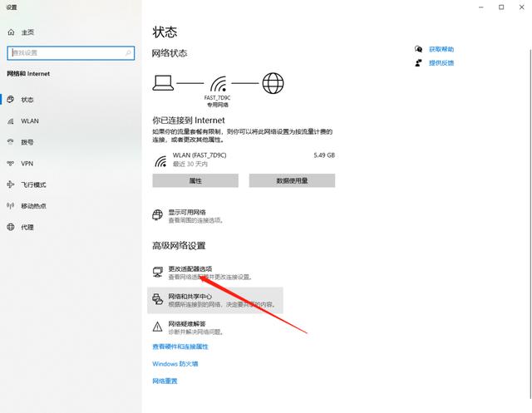Click the 查找设置 search input field

click(66, 52)
